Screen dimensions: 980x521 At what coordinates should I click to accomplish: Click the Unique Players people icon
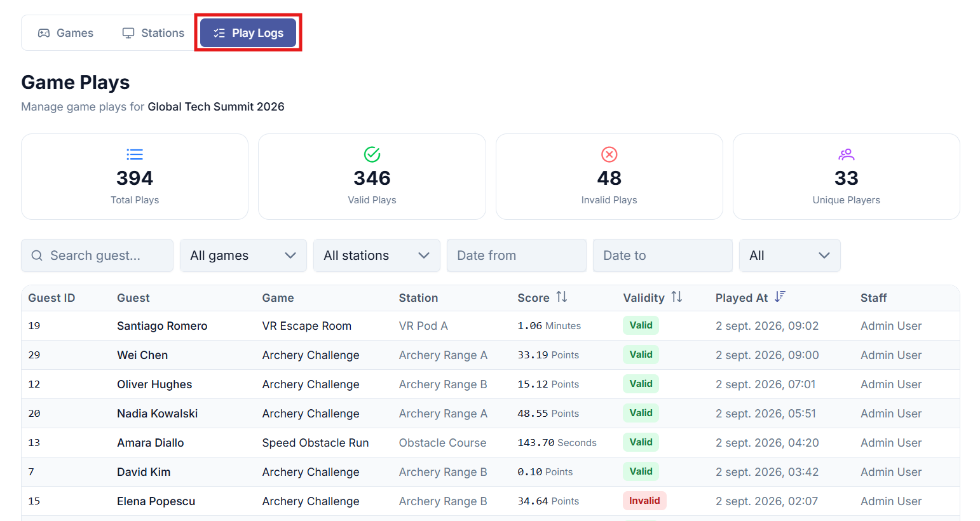tap(846, 154)
